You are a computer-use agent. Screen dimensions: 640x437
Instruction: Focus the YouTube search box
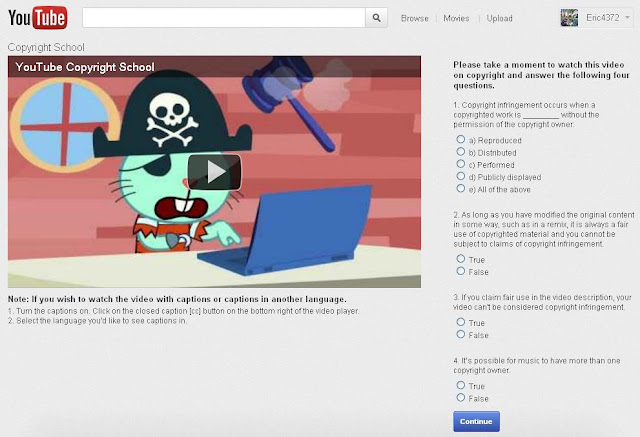tap(224, 18)
